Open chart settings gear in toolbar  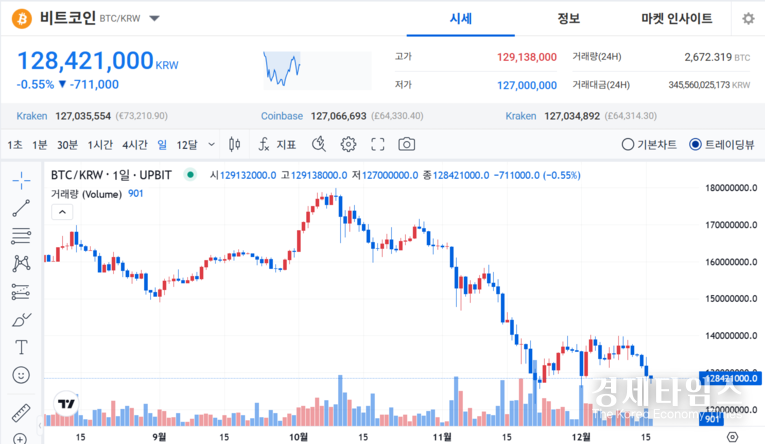pos(348,144)
